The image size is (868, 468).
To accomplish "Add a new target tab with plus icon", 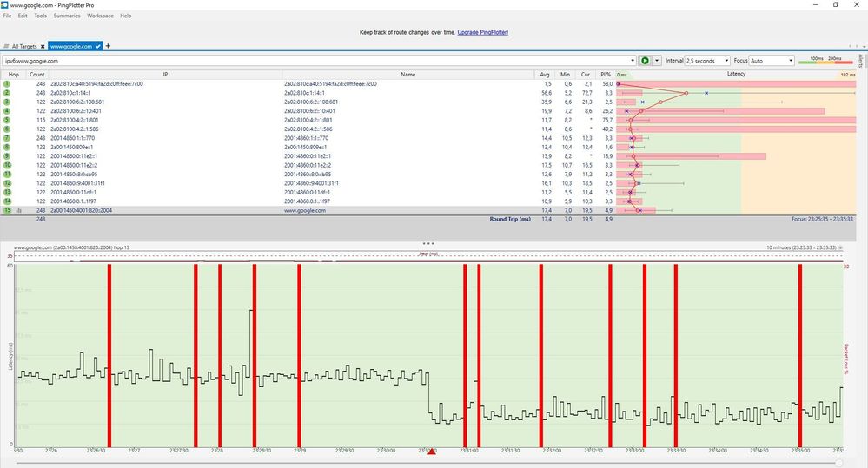I will click(x=108, y=45).
